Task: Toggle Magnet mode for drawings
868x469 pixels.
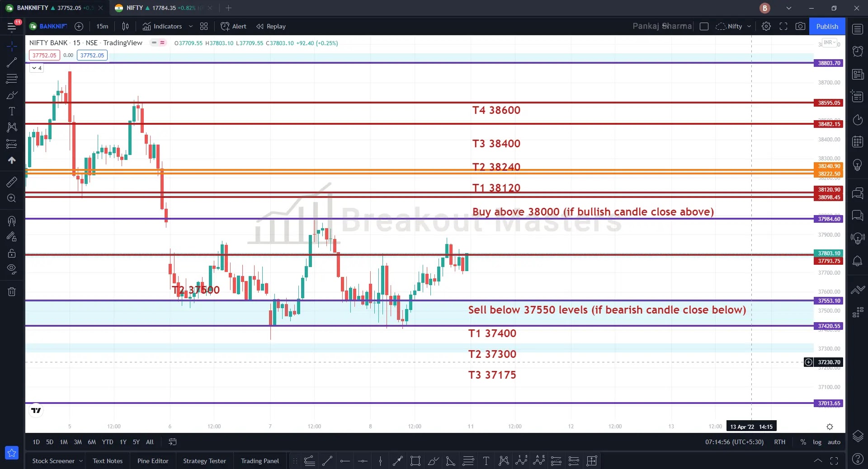Action: (x=12, y=221)
